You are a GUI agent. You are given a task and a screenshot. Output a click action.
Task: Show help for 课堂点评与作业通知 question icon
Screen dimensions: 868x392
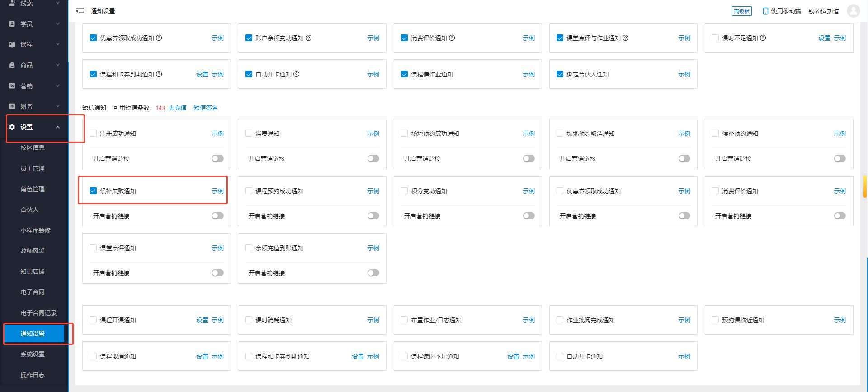626,38
